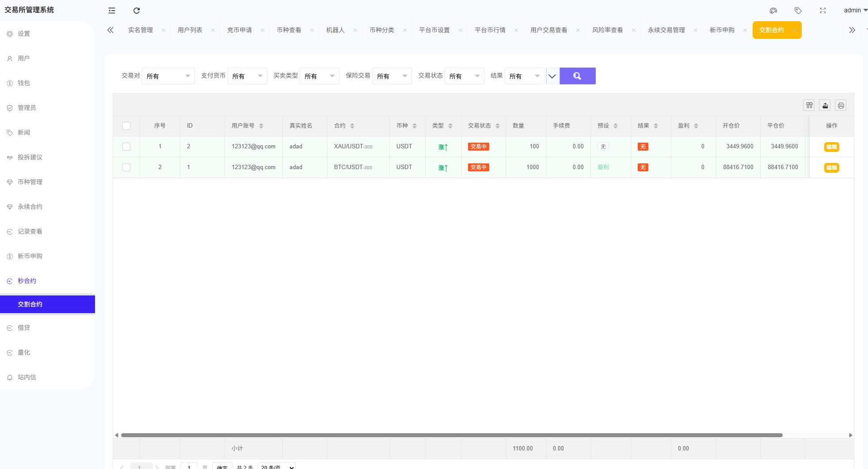Expand the admin user menu
Viewport: 868px width, 469px height.
[x=855, y=10]
